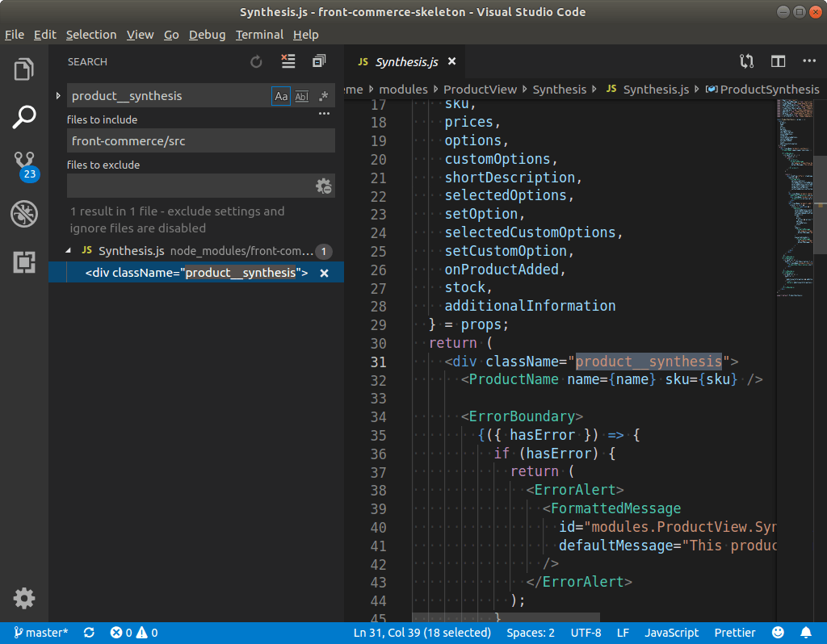Click Prettier in status bar

tap(735, 633)
